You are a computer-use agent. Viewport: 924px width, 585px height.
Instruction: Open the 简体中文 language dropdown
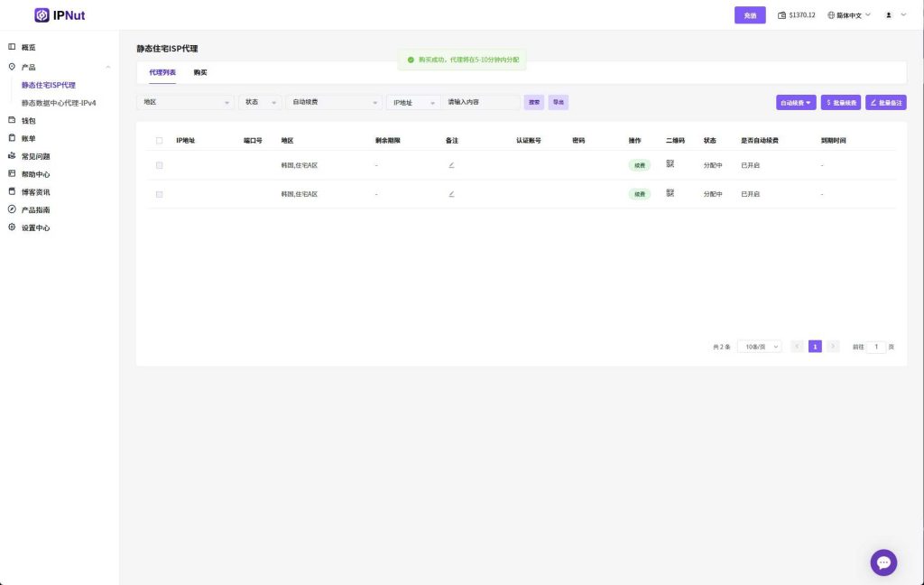click(x=848, y=15)
